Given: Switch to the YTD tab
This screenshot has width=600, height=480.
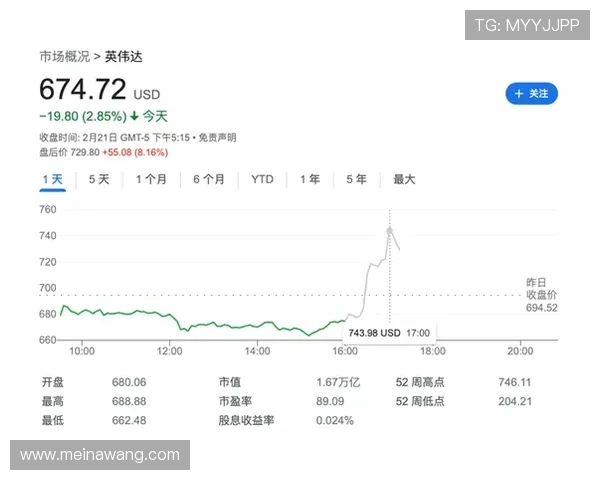Looking at the screenshot, I should coord(262,179).
